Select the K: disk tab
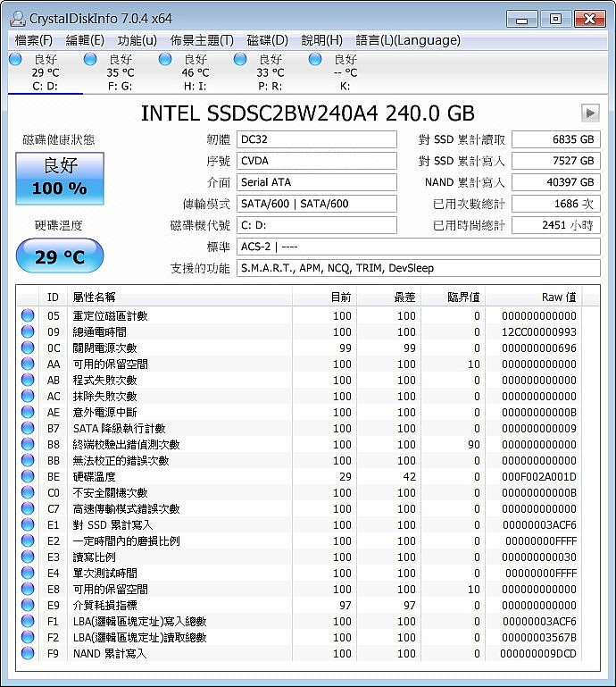The height and width of the screenshot is (687, 616). pyautogui.click(x=345, y=72)
